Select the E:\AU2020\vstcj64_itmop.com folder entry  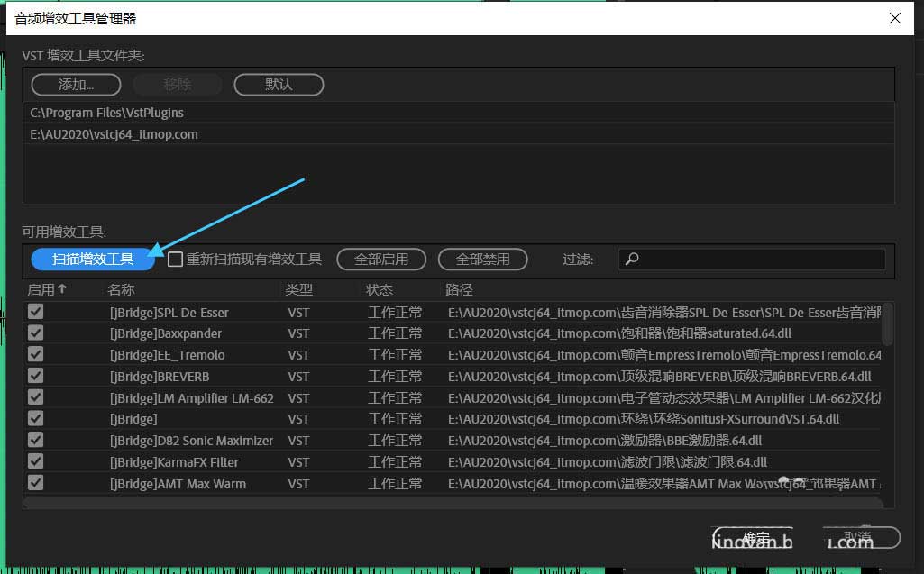coord(114,134)
